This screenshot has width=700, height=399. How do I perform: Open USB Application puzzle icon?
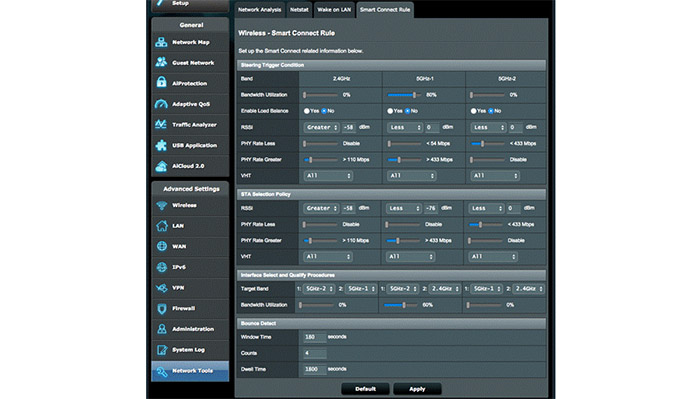point(161,145)
